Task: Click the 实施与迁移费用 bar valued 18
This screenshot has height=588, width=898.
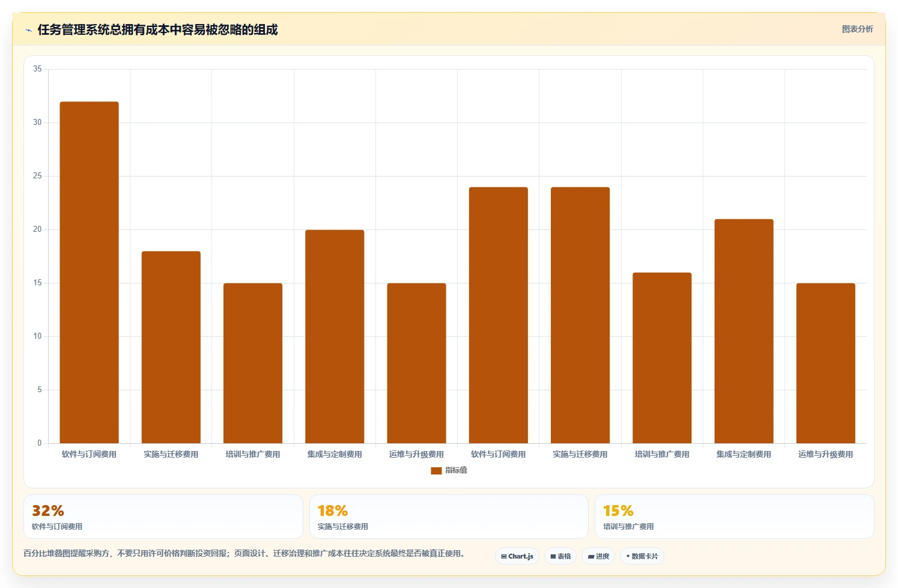Action: pyautogui.click(x=171, y=347)
